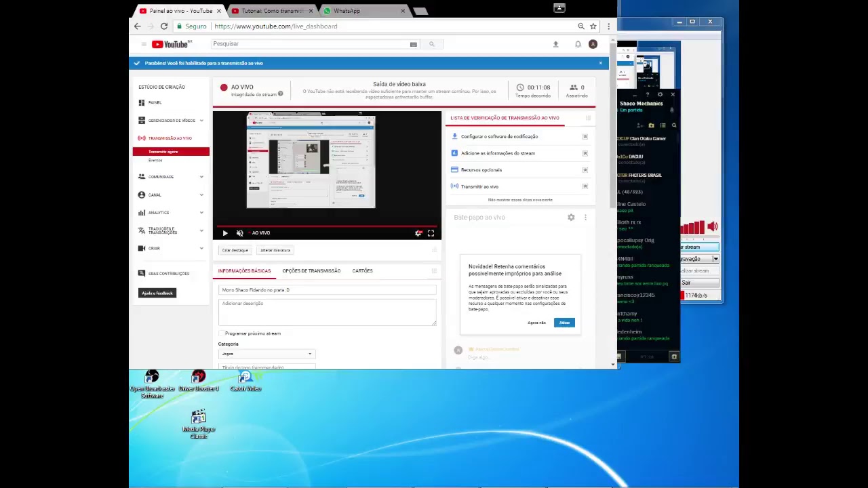Go back with the browser back arrow
868x488 pixels.
pyautogui.click(x=138, y=26)
